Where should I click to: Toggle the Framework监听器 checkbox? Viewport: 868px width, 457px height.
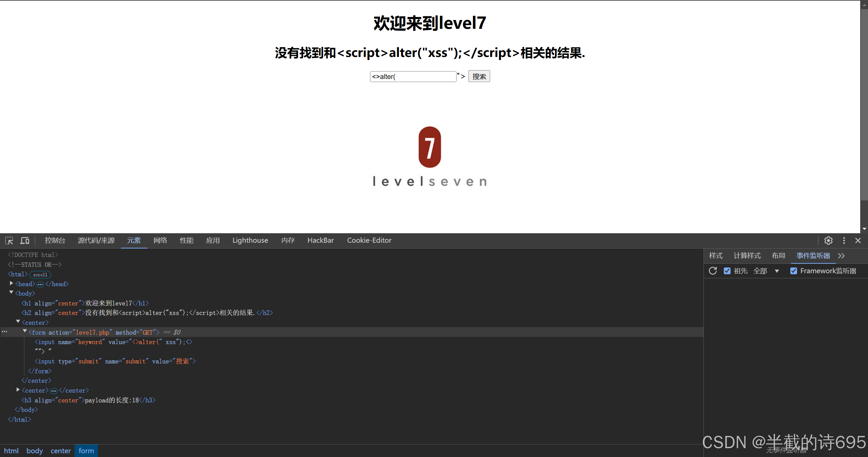click(x=794, y=271)
